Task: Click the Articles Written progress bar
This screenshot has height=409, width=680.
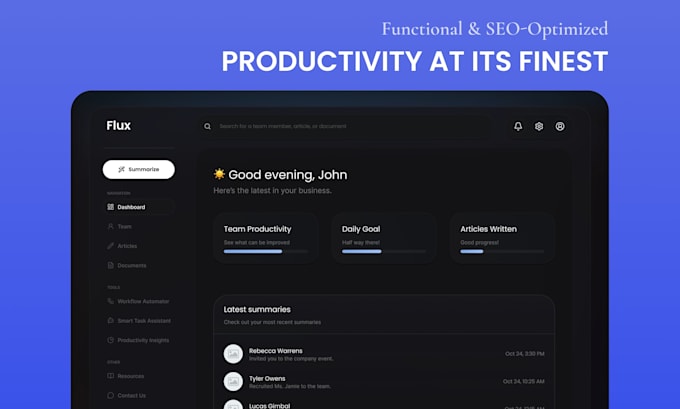Action: point(502,252)
